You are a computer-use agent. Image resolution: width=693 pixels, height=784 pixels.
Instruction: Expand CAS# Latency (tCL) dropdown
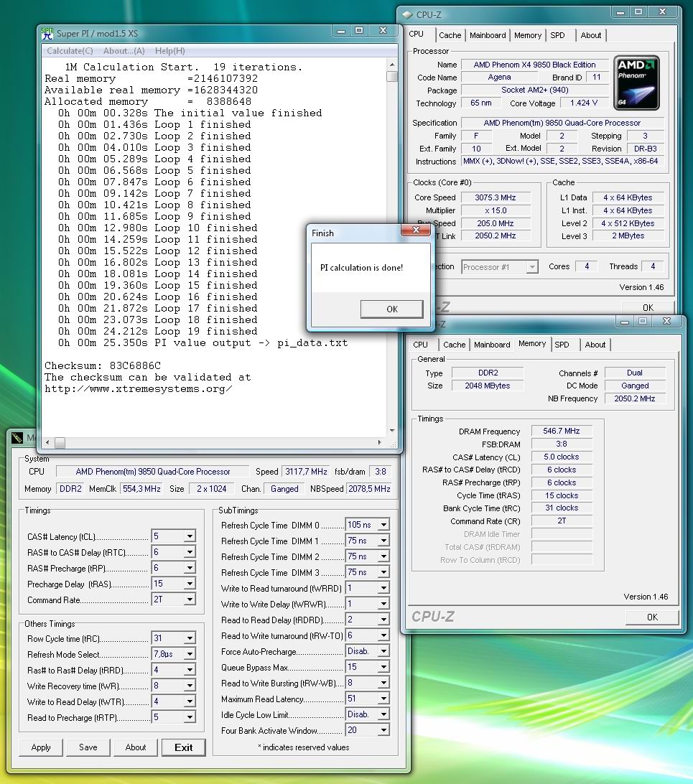point(190,536)
